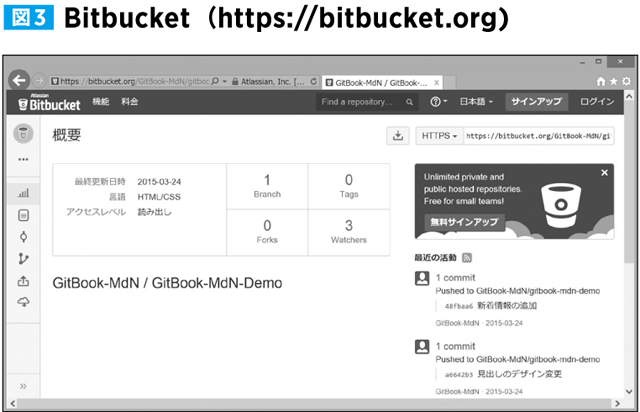Open the 料金 menu item

tap(130, 102)
